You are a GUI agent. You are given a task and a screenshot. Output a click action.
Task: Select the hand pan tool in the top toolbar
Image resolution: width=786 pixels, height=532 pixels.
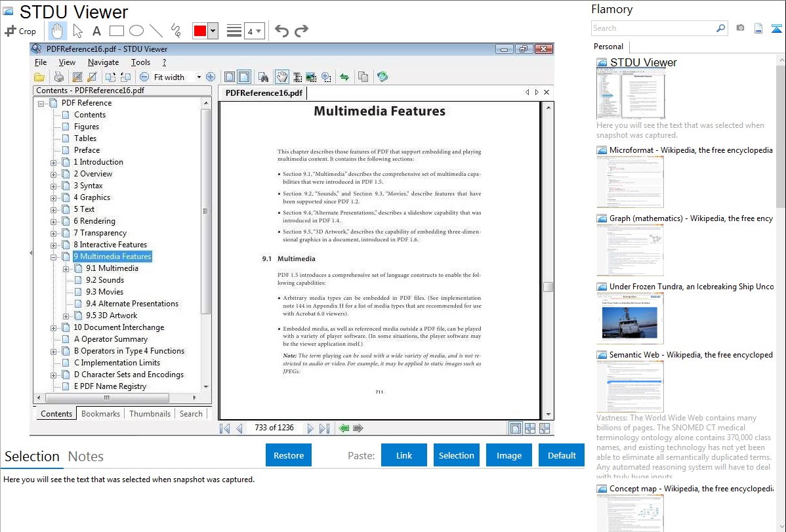[58, 31]
